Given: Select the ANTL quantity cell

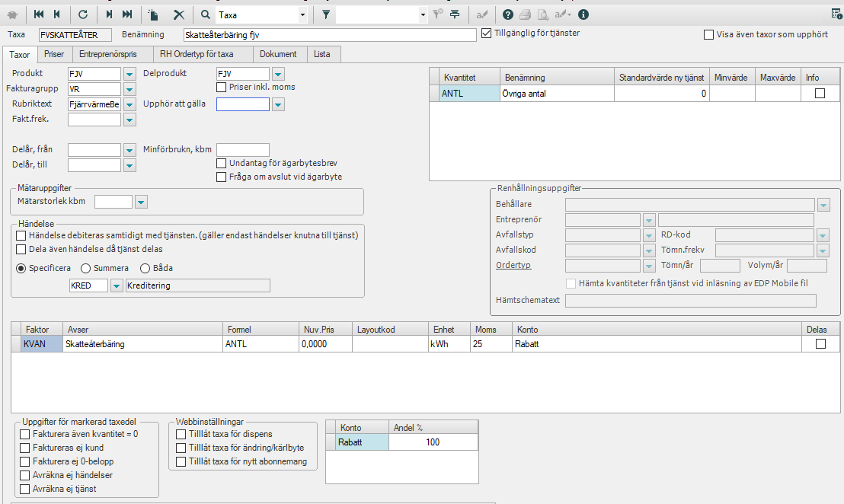Looking at the screenshot, I should tap(469, 94).
